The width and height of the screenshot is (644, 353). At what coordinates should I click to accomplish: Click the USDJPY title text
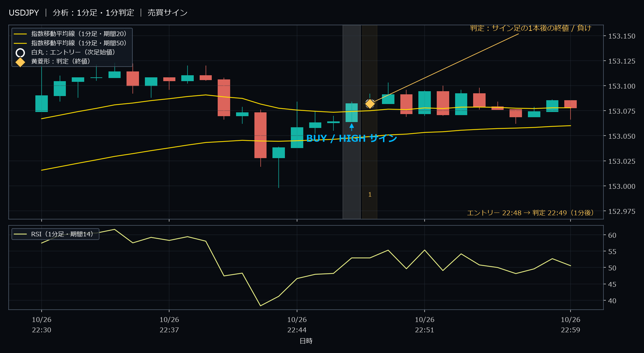point(24,13)
